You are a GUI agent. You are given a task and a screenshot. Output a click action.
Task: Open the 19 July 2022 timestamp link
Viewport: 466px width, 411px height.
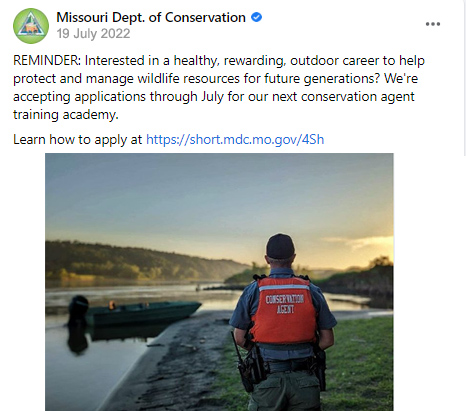click(93, 34)
